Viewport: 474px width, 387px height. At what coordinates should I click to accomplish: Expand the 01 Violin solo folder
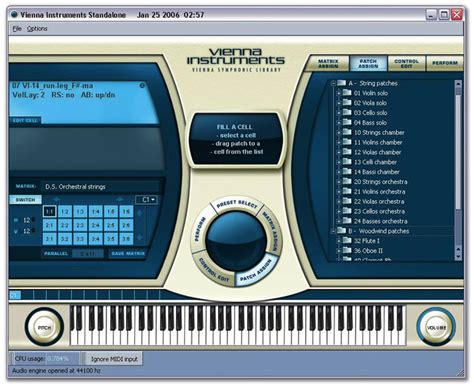(339, 93)
